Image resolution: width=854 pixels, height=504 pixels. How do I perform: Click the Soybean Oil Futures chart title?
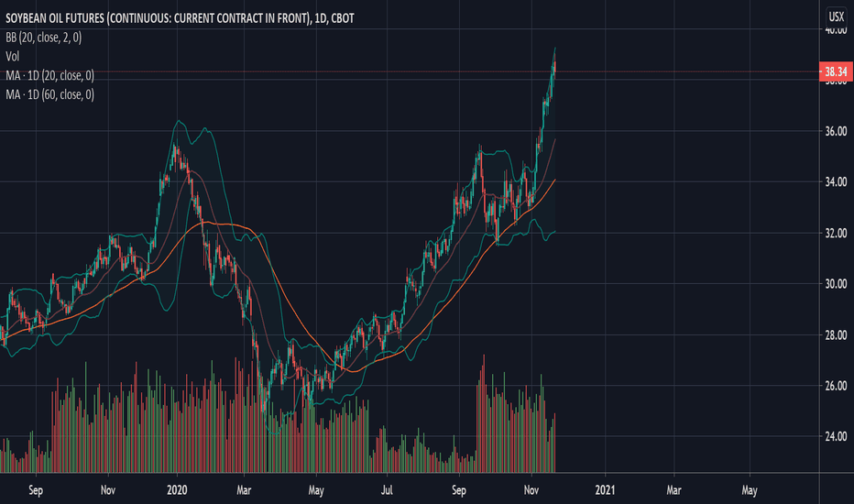[180, 18]
